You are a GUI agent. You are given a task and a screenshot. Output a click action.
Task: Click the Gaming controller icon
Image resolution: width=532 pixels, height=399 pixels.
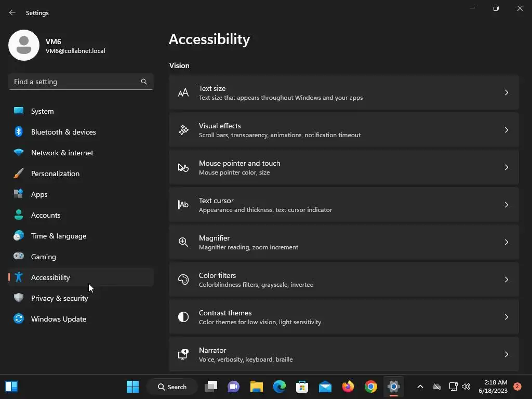pos(19,256)
